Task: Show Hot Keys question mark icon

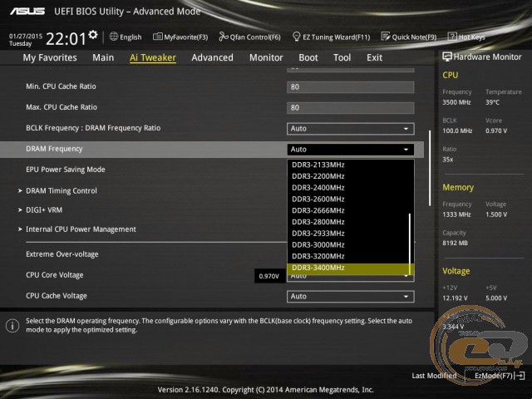Action: click(452, 37)
